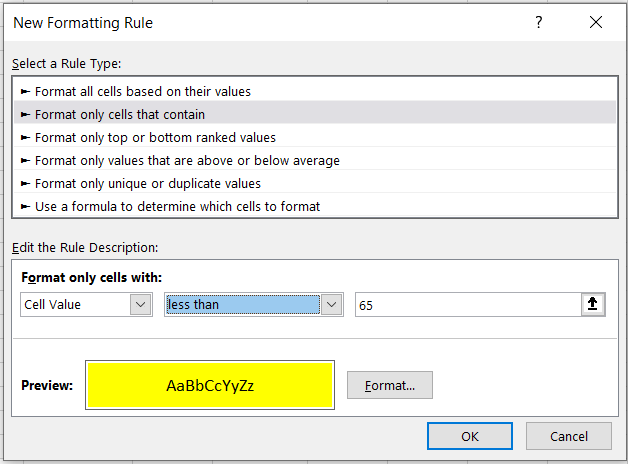
Task: Click the Help question mark icon
Action: point(540,22)
